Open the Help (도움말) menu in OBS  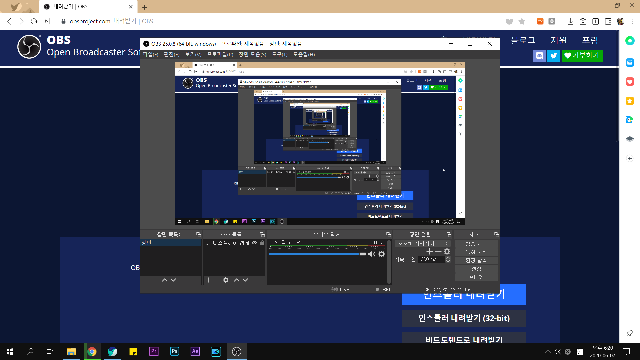pos(304,54)
